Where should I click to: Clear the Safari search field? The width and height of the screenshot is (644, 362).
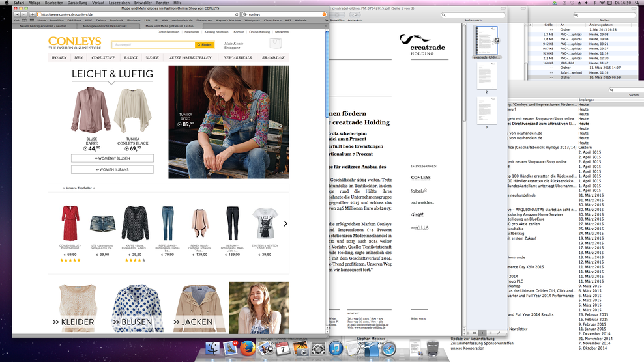pos(324,14)
